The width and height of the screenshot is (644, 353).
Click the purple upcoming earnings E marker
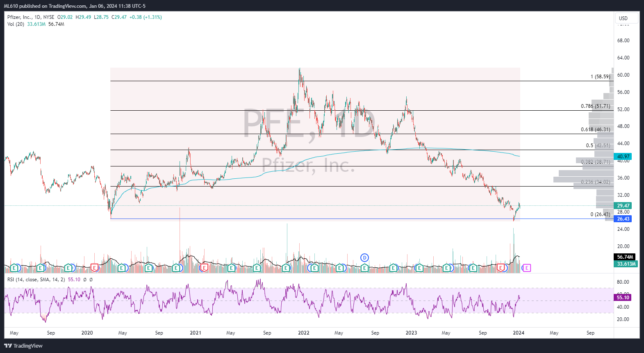pos(527,268)
